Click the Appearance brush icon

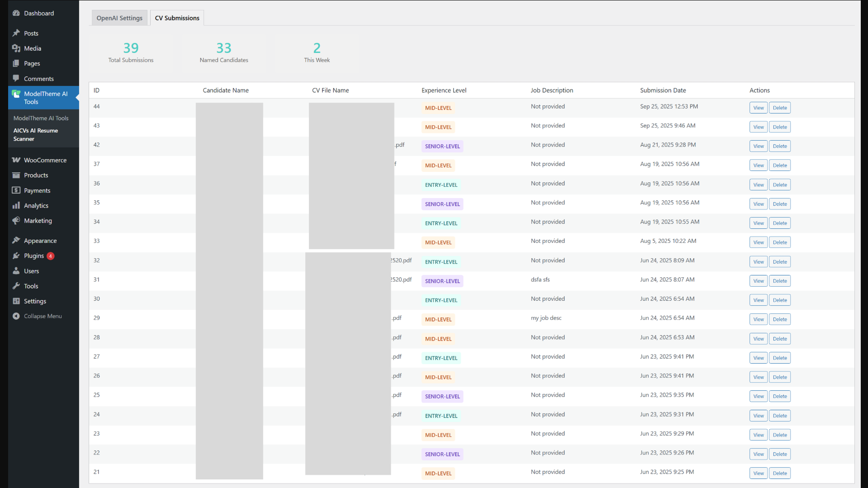point(16,241)
